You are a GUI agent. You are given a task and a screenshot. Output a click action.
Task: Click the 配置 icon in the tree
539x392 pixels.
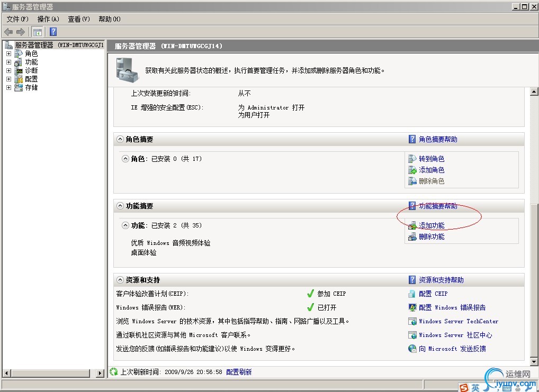coord(19,79)
